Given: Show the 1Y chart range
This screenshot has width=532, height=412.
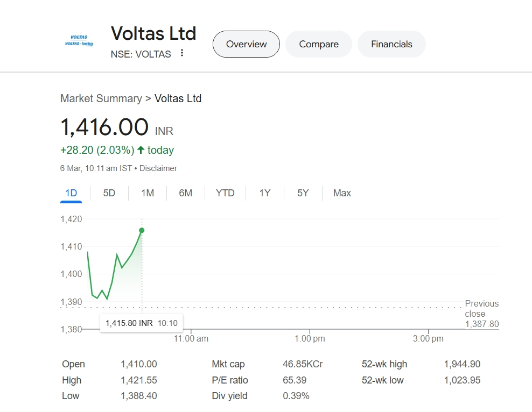Looking at the screenshot, I should point(265,193).
